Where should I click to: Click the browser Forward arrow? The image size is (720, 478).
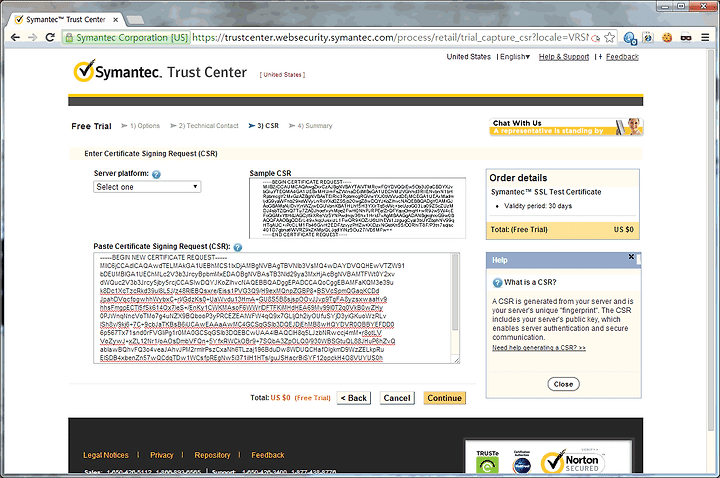pos(33,38)
